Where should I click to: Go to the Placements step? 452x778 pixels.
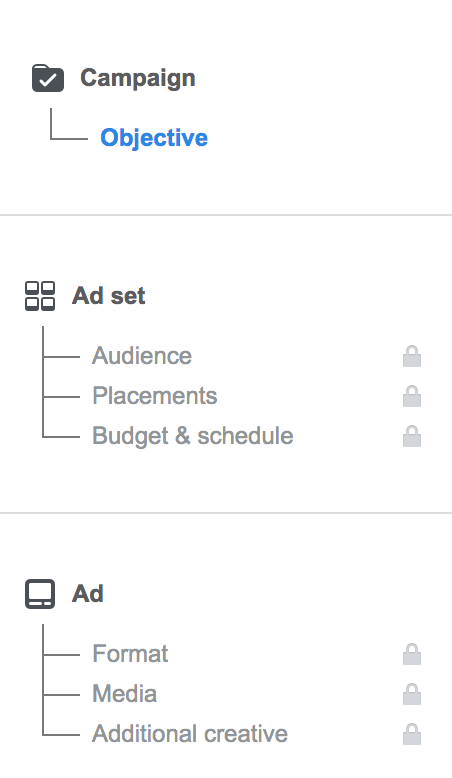pyautogui.click(x=155, y=396)
